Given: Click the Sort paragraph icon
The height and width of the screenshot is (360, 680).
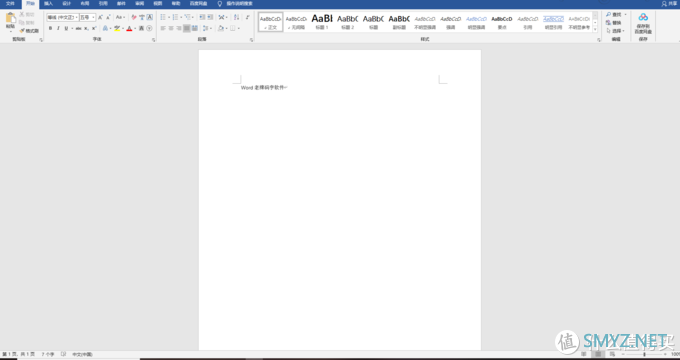Looking at the screenshot, I should (x=236, y=17).
